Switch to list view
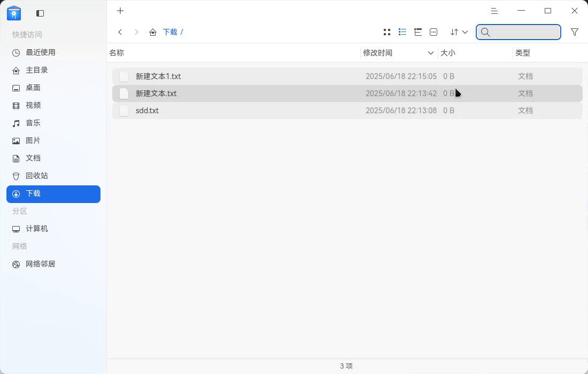Screen dimensions: 588x374 coord(403,32)
